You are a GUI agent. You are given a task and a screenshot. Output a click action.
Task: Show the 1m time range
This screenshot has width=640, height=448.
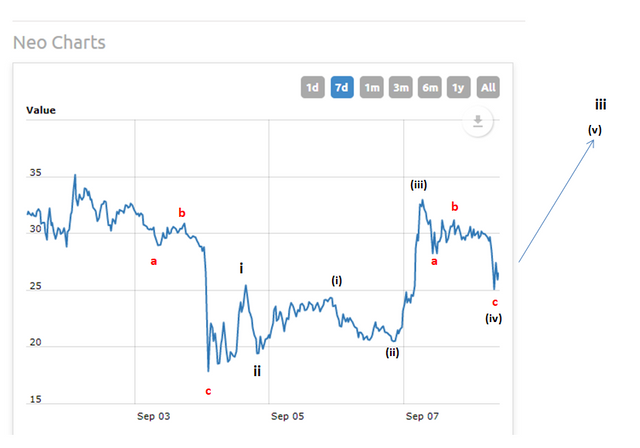(x=371, y=87)
